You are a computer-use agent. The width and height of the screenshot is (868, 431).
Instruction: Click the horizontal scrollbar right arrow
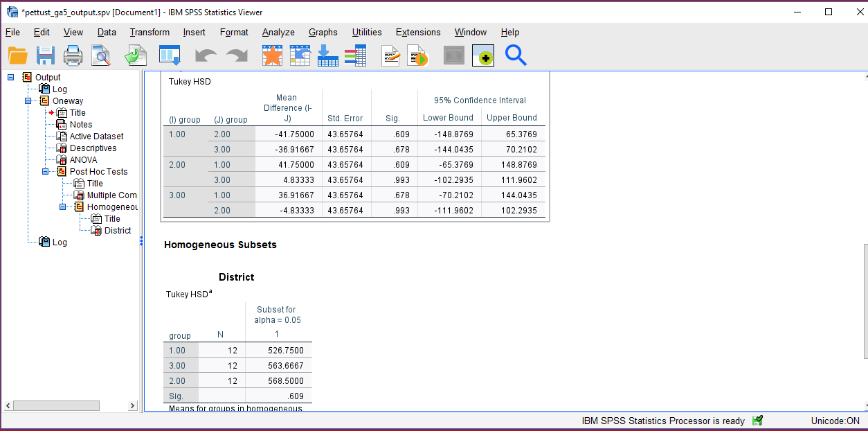(132, 405)
